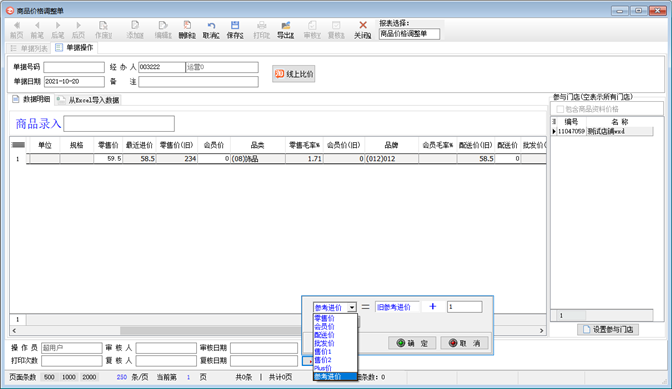Image resolution: width=672 pixels, height=389 pixels.
Task: Click the 关闭 red X toolbar icon
Action: (363, 30)
